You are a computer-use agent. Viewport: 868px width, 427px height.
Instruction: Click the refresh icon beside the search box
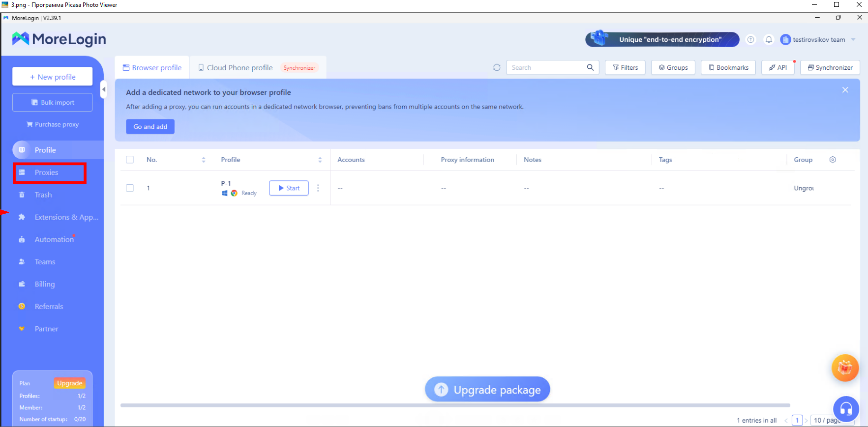(x=497, y=68)
